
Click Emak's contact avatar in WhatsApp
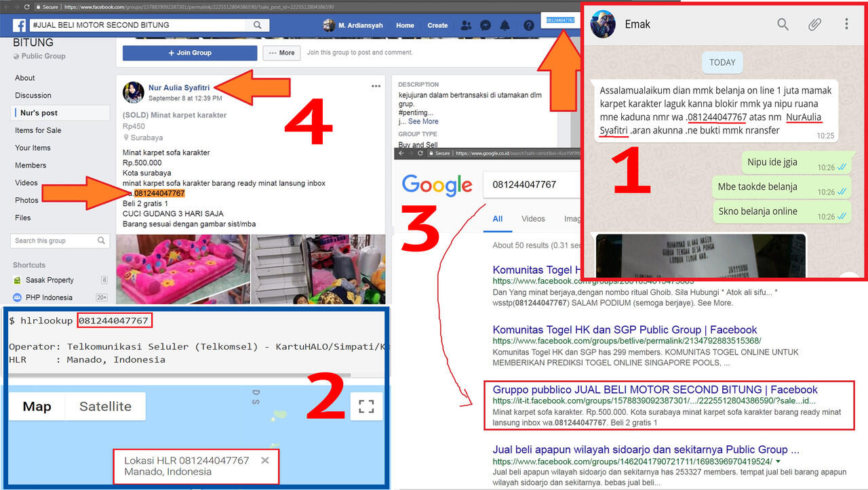tap(603, 25)
